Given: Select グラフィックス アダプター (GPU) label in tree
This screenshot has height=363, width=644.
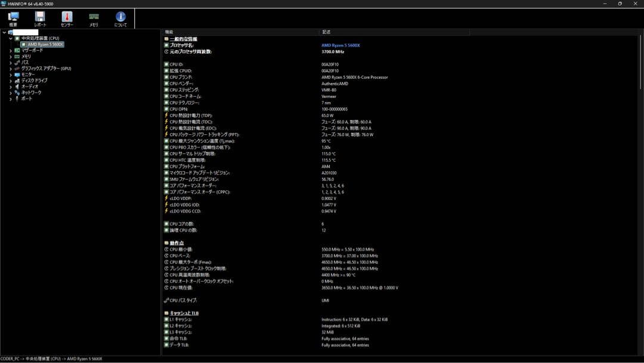Looking at the screenshot, I should [46, 69].
